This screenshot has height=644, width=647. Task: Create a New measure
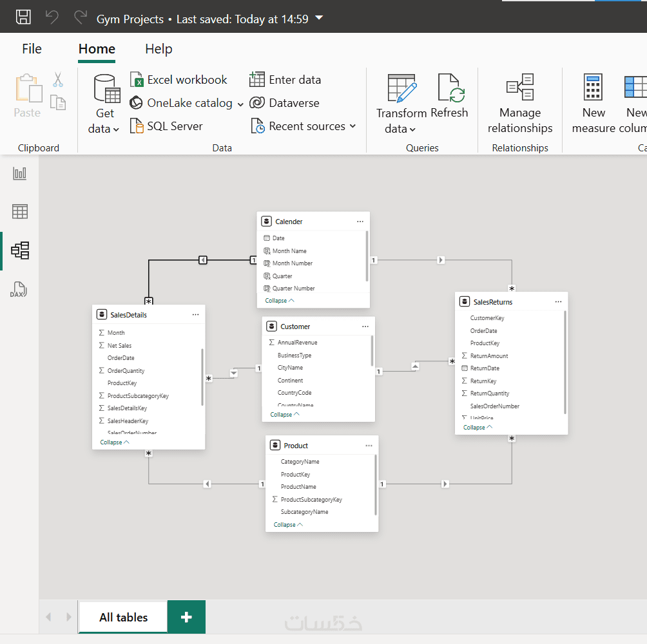point(594,104)
